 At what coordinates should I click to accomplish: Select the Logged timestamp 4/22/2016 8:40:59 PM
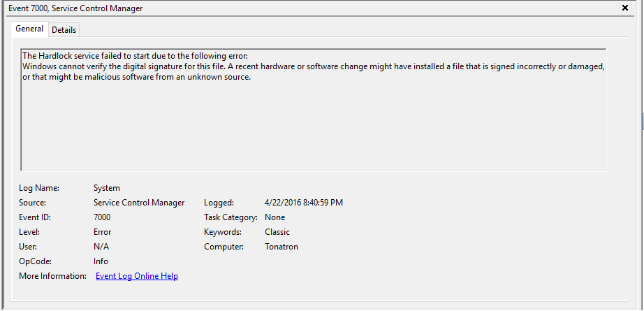tap(304, 203)
